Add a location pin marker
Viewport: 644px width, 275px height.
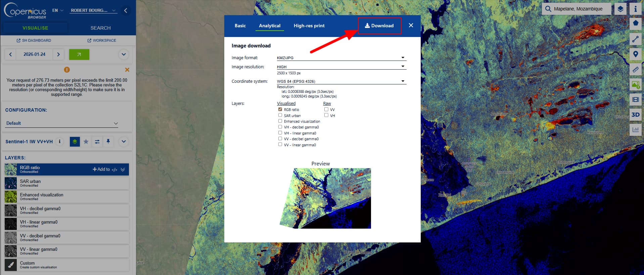click(635, 54)
